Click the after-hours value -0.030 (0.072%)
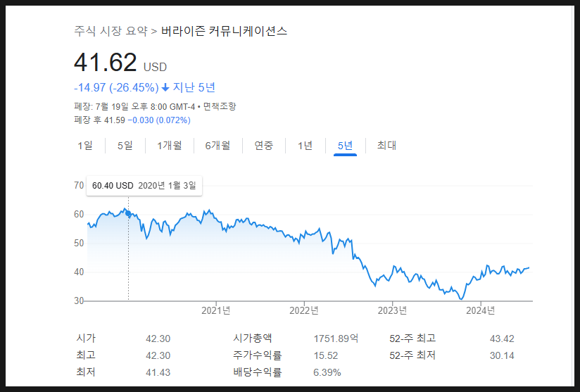Image resolution: width=580 pixels, height=392 pixels. 159,120
